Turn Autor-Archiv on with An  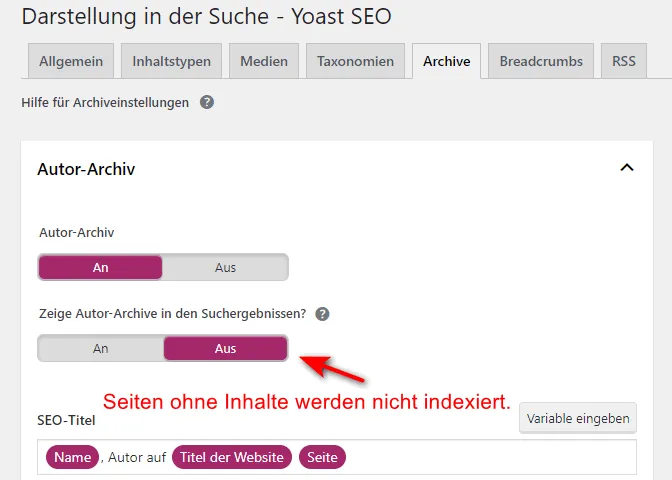coord(100,267)
